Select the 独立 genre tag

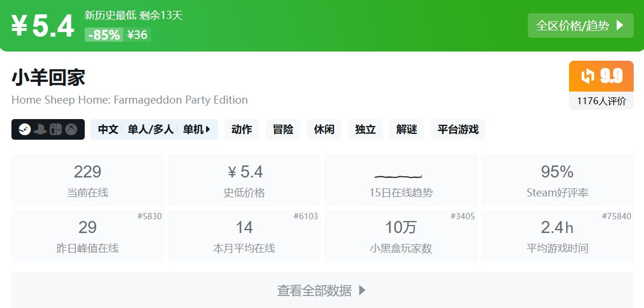tap(366, 129)
